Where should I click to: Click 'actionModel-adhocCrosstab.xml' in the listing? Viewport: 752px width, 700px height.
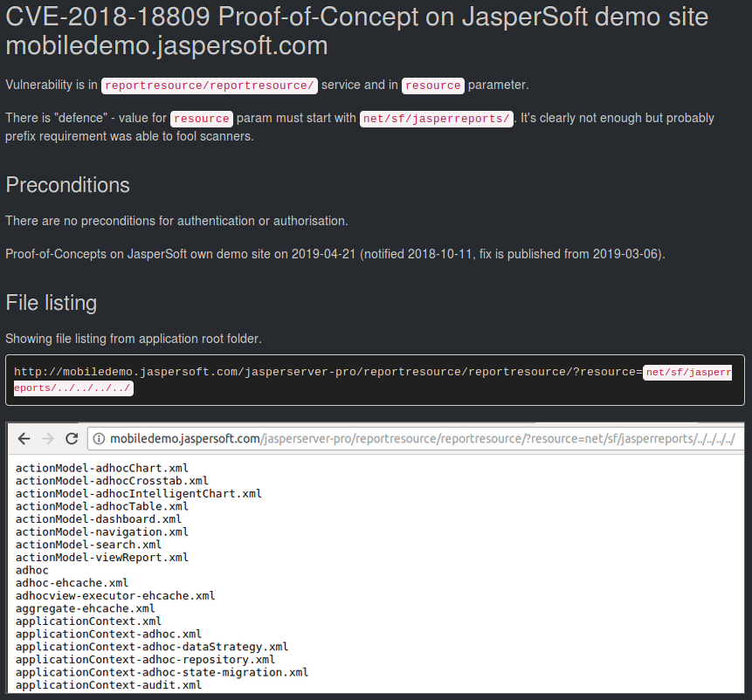pos(112,481)
